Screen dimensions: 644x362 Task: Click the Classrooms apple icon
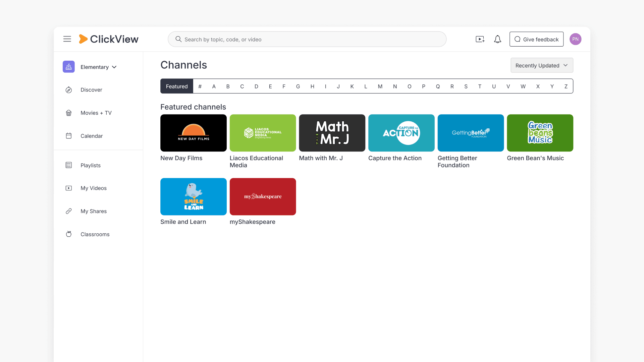69,234
